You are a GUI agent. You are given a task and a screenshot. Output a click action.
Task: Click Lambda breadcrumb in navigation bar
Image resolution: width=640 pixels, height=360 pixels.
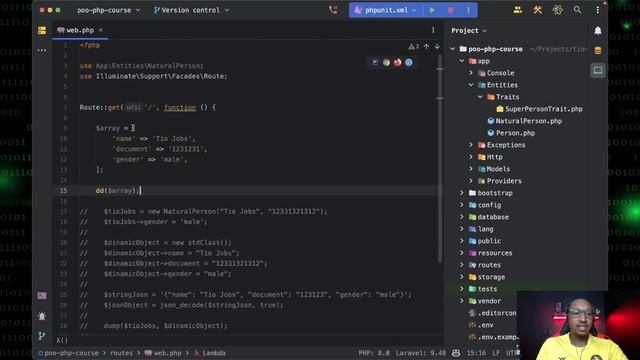tap(209, 353)
